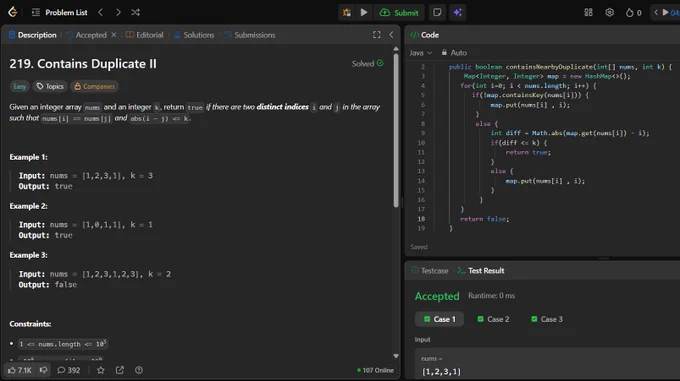
Task: Click the Runtime: 0 ms text
Action: coord(491,296)
